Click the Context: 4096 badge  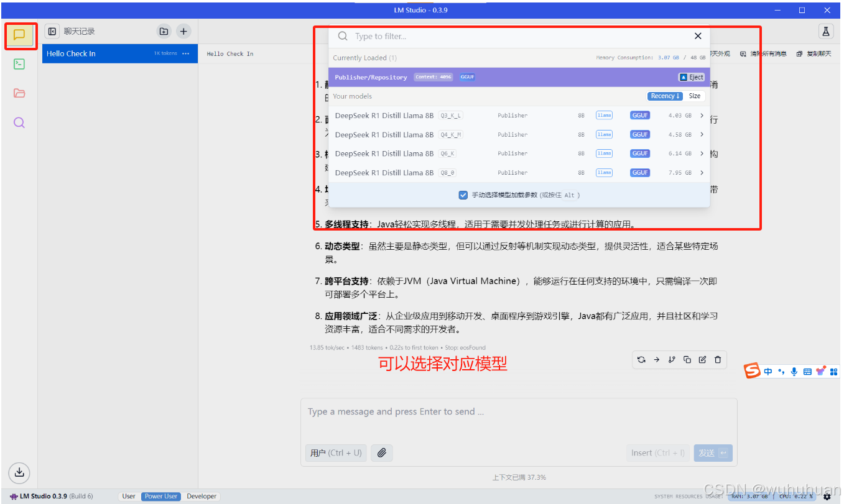pos(434,77)
